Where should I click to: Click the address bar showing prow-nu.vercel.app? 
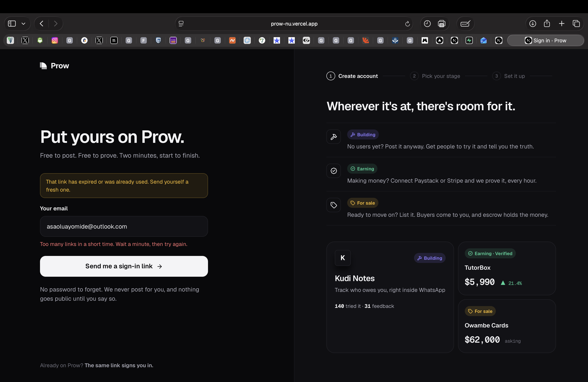tap(294, 24)
